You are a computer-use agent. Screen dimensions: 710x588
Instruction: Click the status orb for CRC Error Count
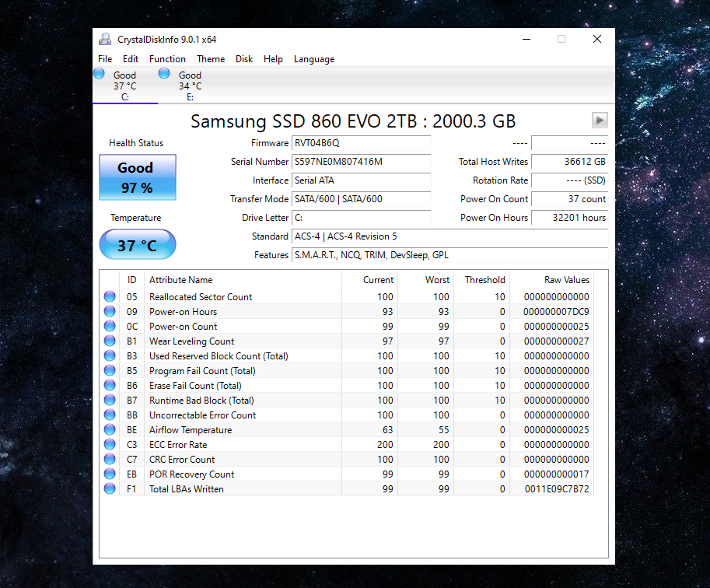(x=110, y=459)
